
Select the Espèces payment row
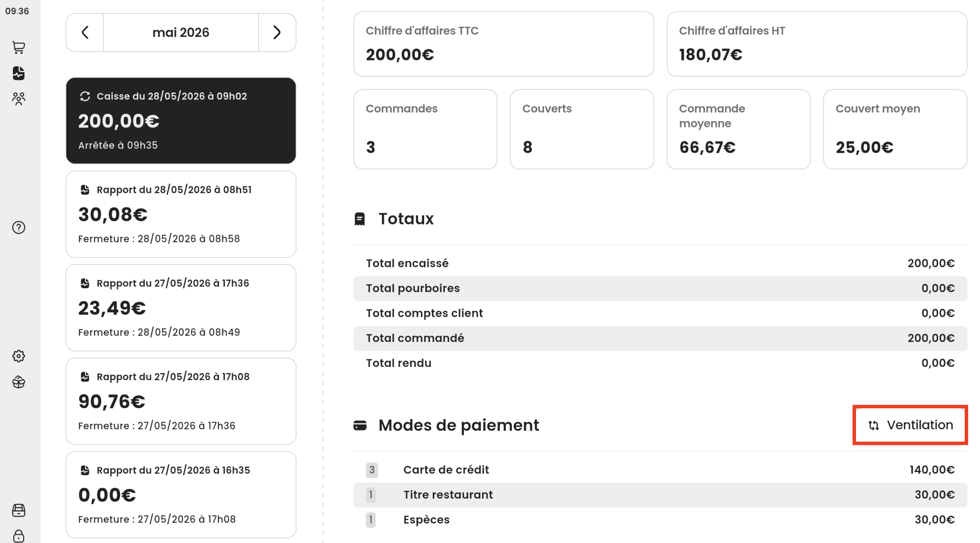[x=660, y=519]
